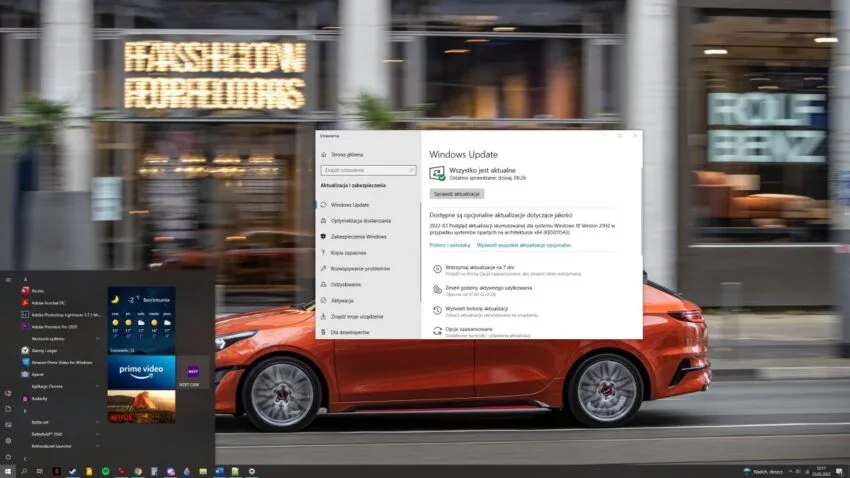Click the Pobierz i zainstaluj link
The width and height of the screenshot is (850, 478).
point(449,245)
